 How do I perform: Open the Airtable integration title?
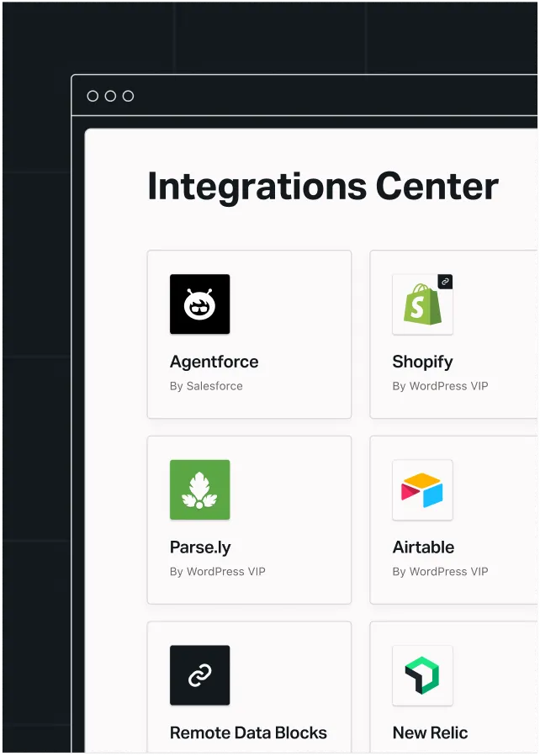point(423,547)
